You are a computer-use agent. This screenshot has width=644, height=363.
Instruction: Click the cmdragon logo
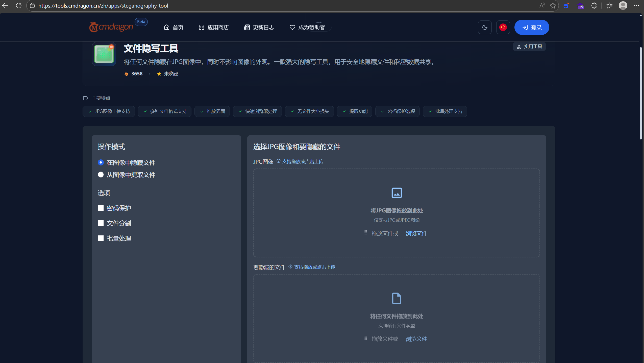pyautogui.click(x=111, y=27)
